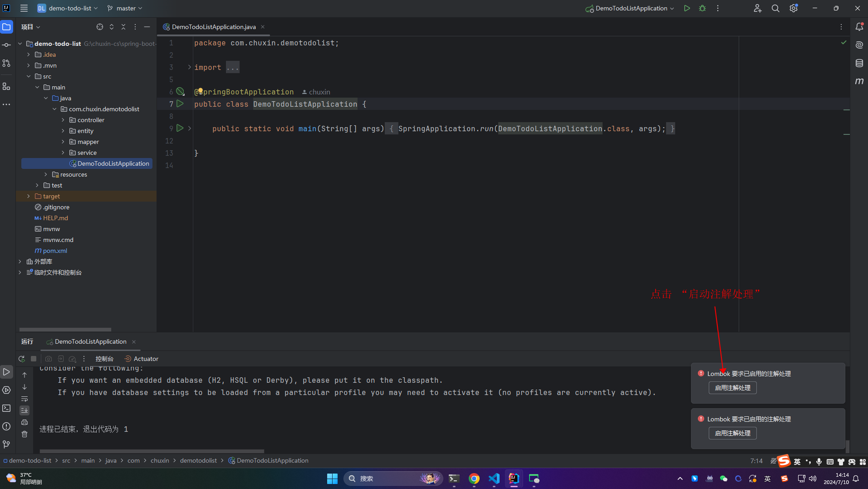Expand the 外部库 node
Screen dimensions: 868x489
(x=20, y=262)
